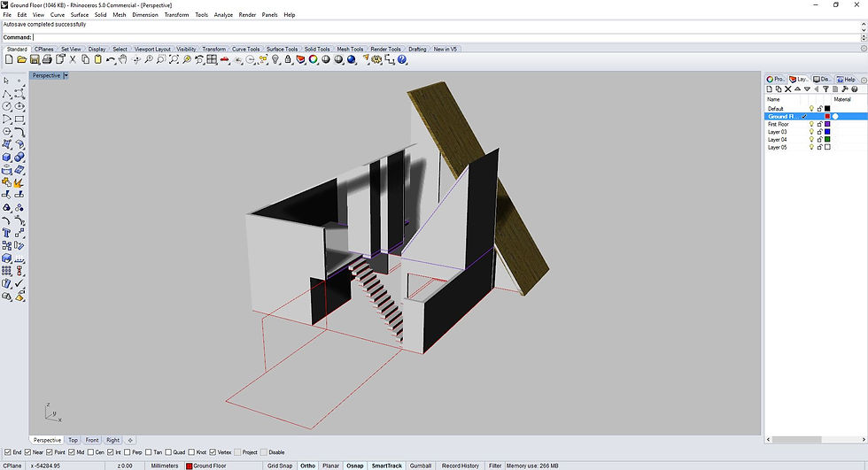Screen dimensions: 868x470
Task: Move layer up with the triangle icon
Action: 798,89
